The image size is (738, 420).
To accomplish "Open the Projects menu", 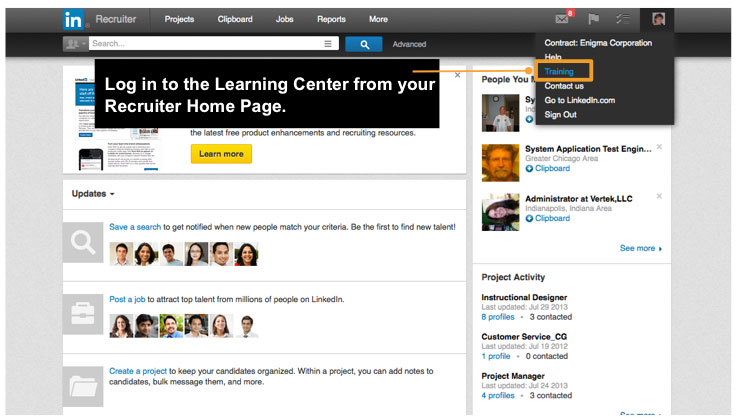I will [179, 19].
